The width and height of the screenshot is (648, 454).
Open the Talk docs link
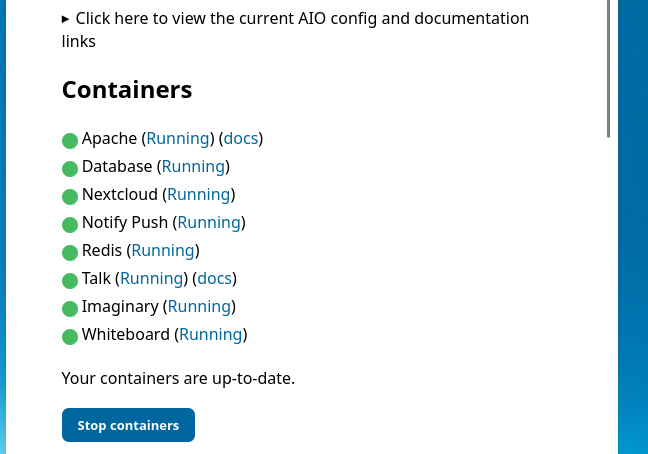[x=215, y=278]
